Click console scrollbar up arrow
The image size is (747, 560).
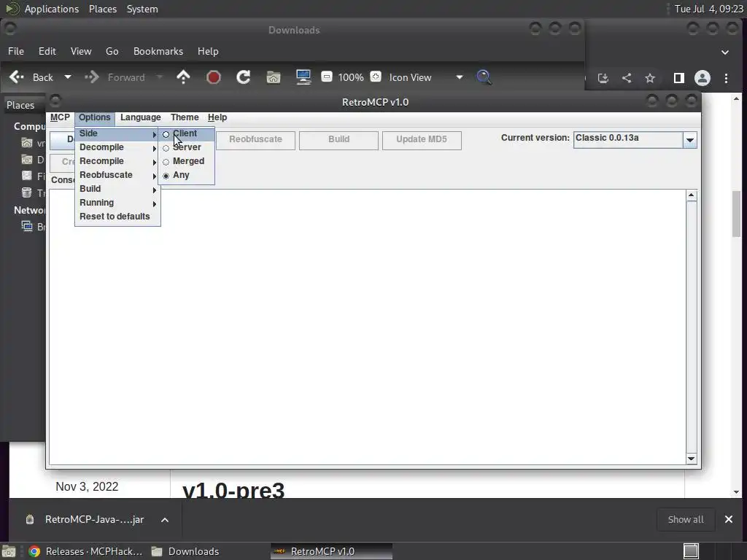[692, 195]
